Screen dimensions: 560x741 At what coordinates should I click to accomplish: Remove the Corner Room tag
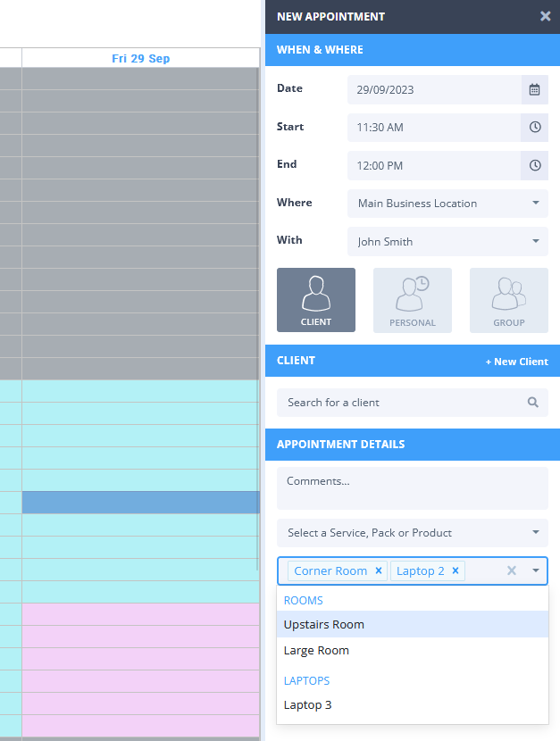[379, 570]
